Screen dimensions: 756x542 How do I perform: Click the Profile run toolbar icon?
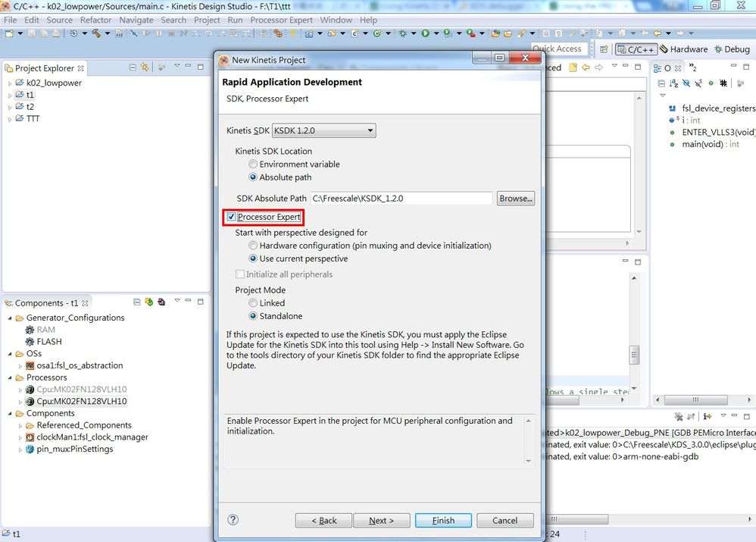(448, 33)
